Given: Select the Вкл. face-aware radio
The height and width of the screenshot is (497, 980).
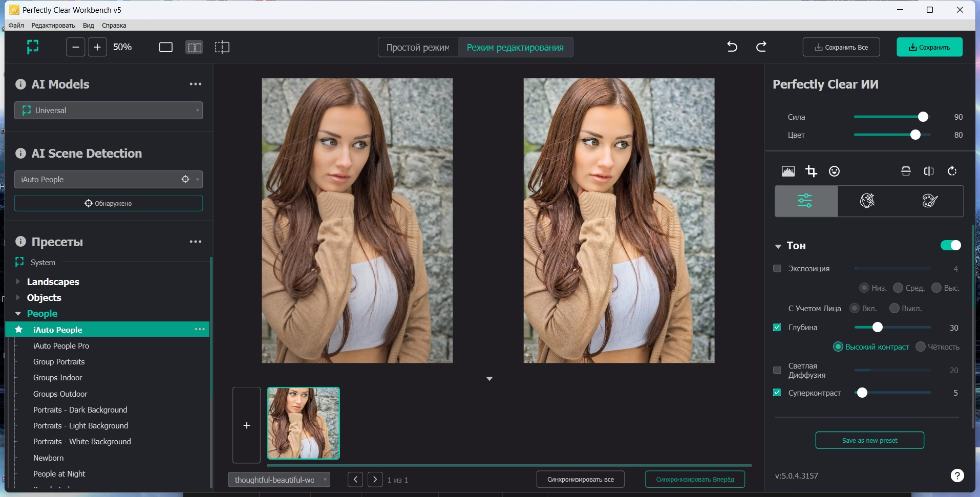Looking at the screenshot, I should pyautogui.click(x=854, y=308).
